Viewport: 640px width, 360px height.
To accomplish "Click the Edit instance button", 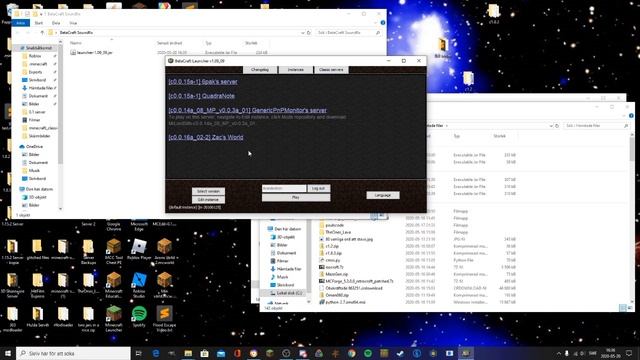I will pos(208,200).
